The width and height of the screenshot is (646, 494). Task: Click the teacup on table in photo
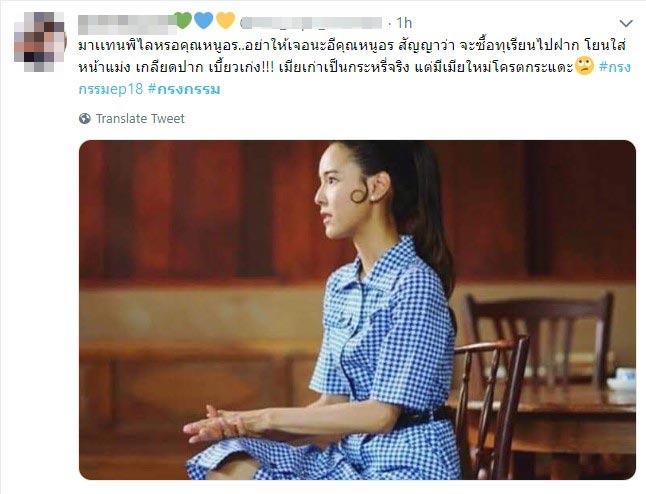tap(623, 379)
